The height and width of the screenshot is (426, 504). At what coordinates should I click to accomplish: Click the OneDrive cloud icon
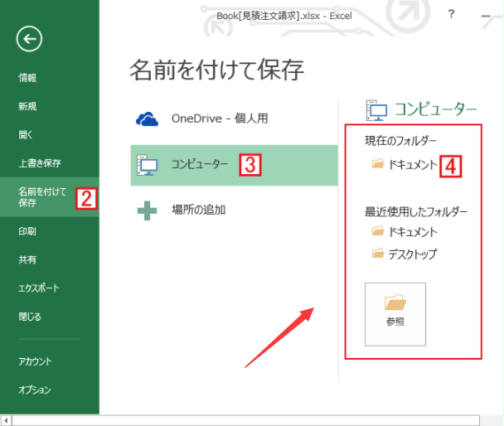tap(147, 119)
